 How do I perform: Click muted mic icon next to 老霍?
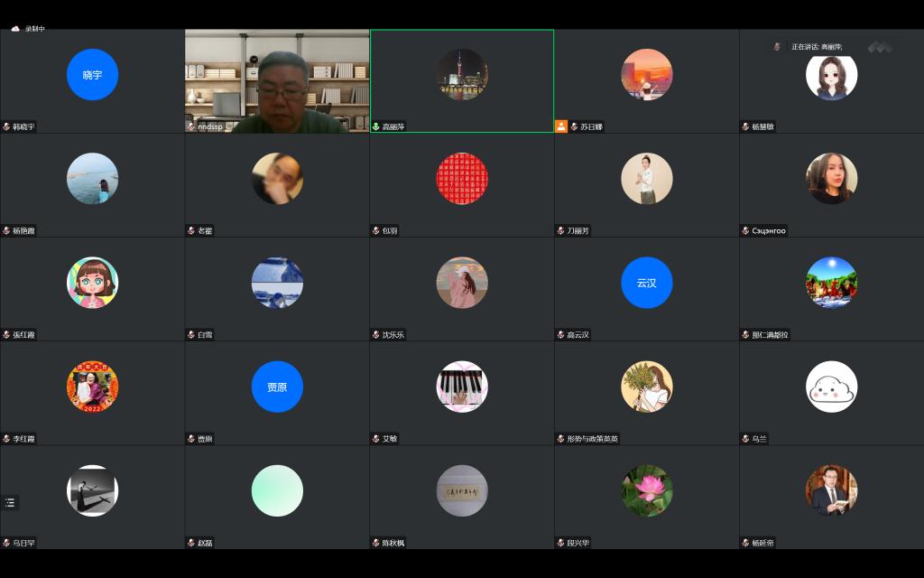point(191,231)
